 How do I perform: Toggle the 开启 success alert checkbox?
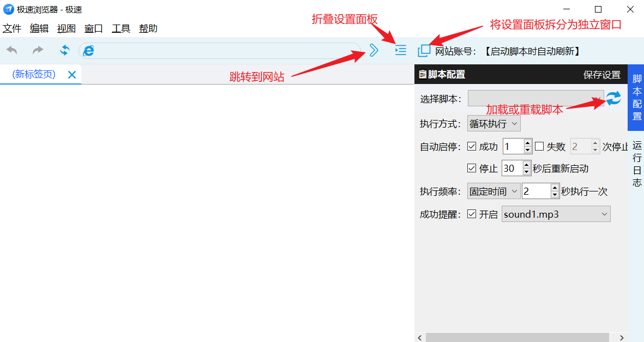coord(472,214)
